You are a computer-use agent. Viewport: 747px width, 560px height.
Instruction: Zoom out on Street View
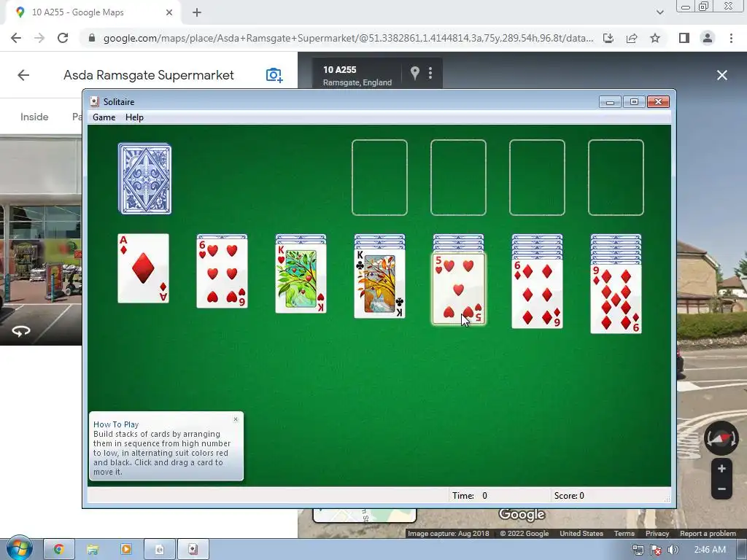click(x=721, y=489)
